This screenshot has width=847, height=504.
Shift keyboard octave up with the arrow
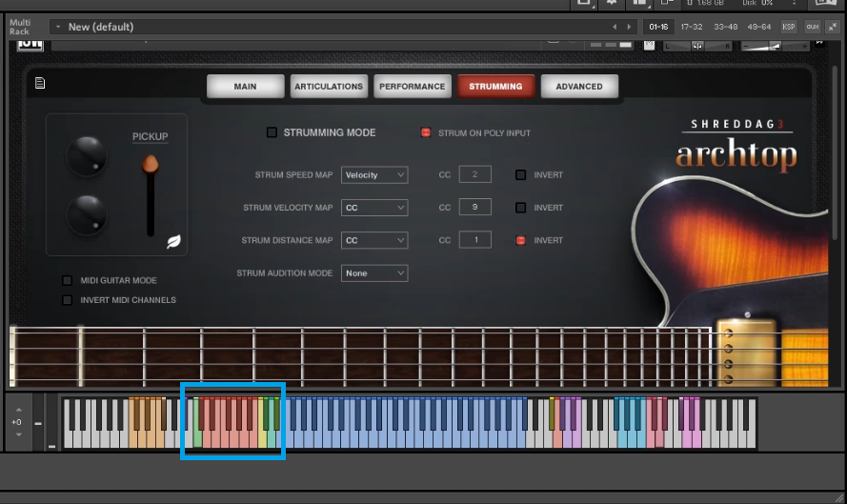coord(18,410)
